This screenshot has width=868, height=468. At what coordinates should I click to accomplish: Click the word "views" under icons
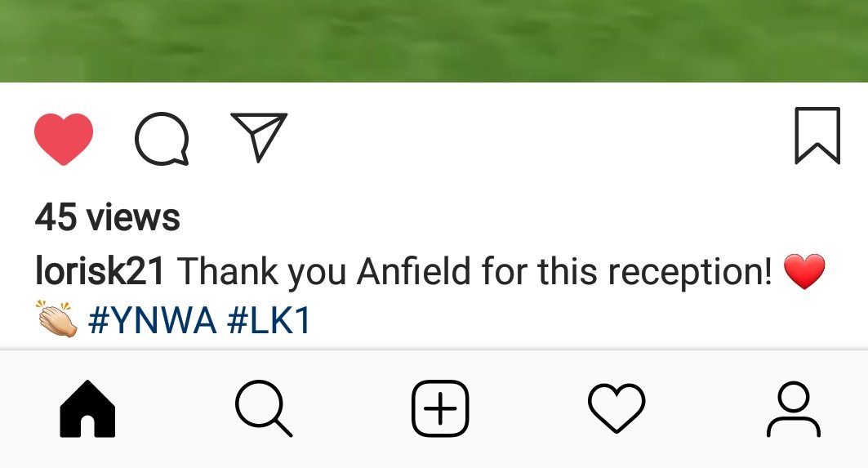(133, 216)
